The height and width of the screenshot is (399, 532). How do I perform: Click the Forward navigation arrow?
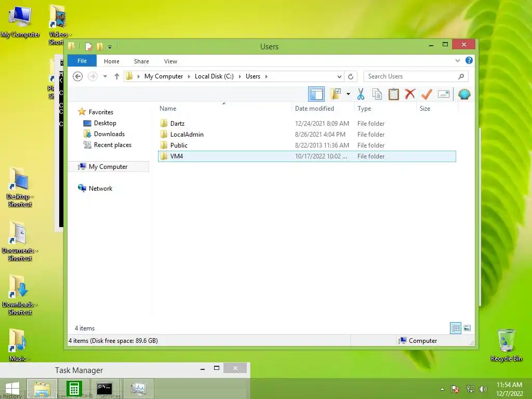[92, 76]
